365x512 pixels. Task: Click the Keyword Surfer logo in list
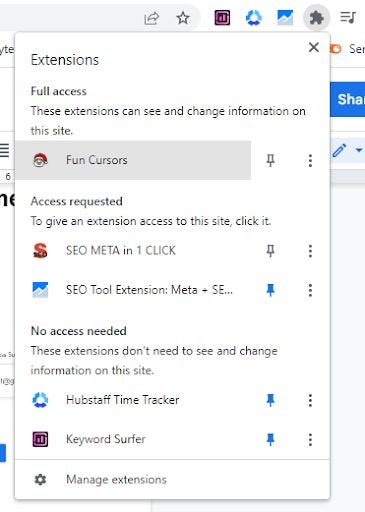[40, 439]
